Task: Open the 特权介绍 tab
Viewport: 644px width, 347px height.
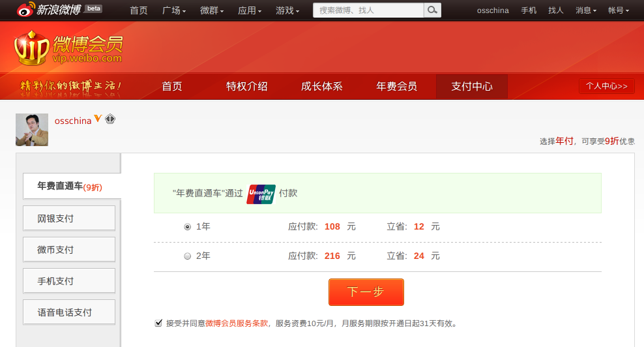Action: point(247,86)
